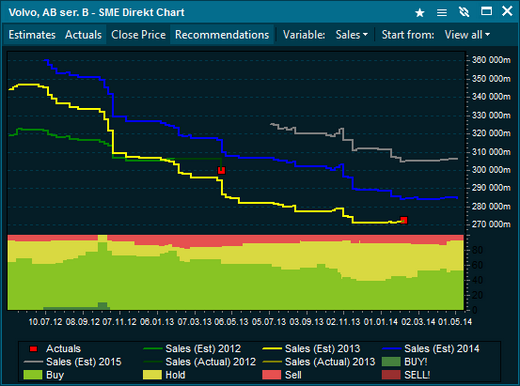Click the Sales (Est) 2014 legend entry
This screenshot has height=386, width=520.
coord(431,349)
